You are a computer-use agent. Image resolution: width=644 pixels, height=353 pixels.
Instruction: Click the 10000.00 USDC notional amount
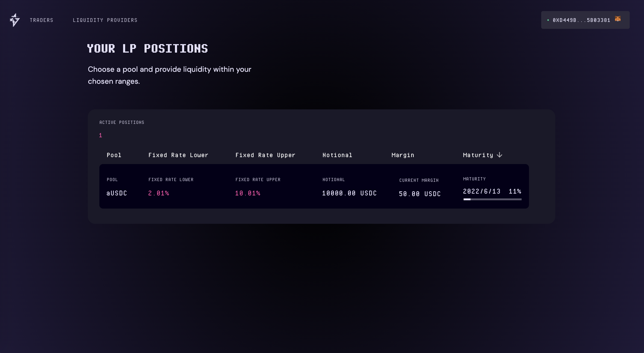pos(349,193)
